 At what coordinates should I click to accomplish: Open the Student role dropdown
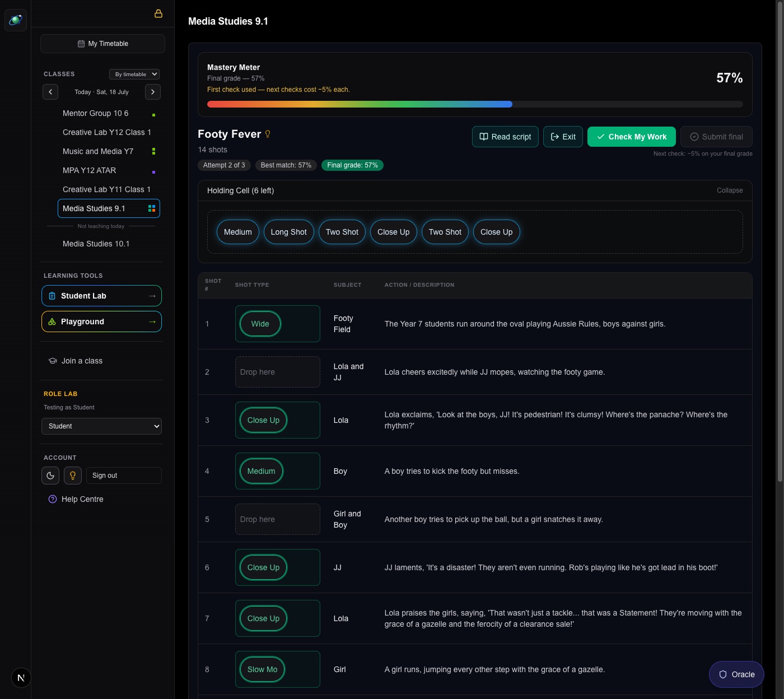tap(101, 426)
